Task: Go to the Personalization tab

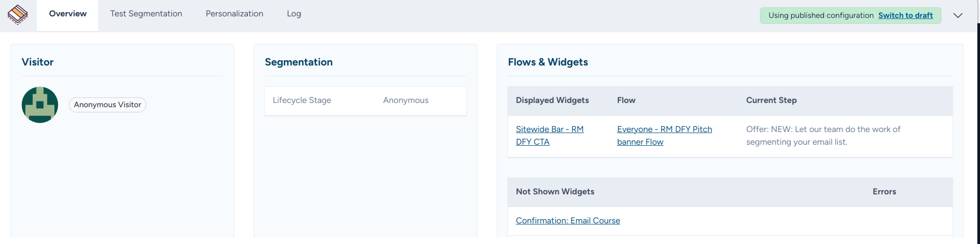Action: pos(234,14)
